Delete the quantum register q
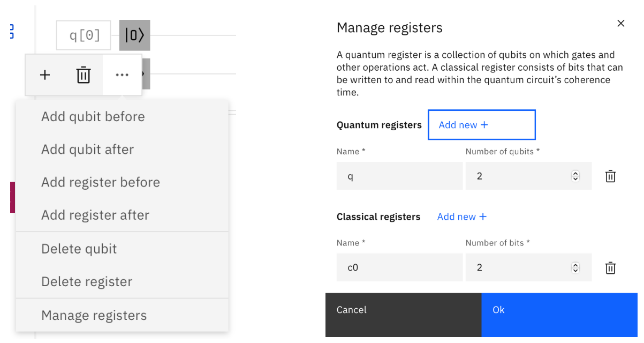This screenshot has width=644, height=343. tap(610, 176)
